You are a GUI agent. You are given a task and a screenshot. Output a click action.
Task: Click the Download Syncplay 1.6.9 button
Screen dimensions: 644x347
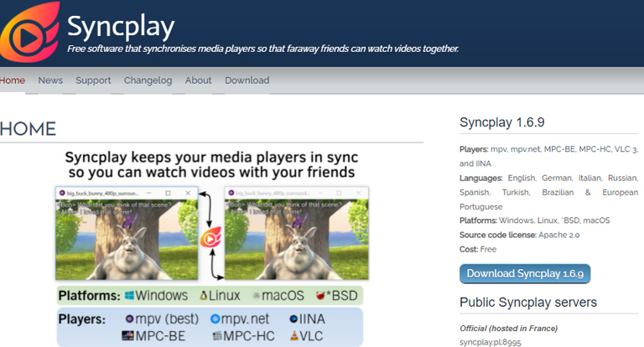coord(525,274)
